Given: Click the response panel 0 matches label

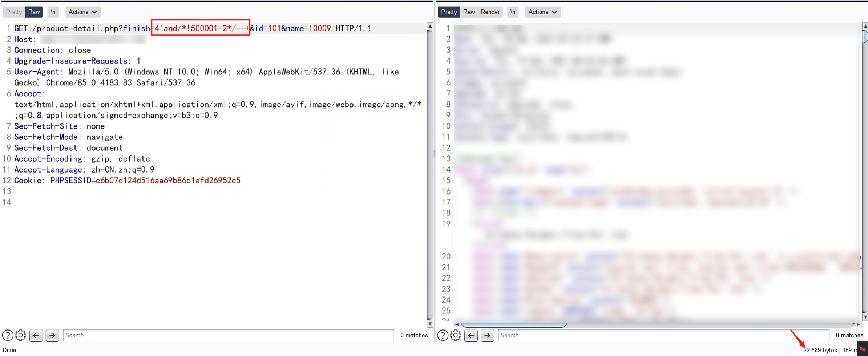Looking at the screenshot, I should point(849,335).
